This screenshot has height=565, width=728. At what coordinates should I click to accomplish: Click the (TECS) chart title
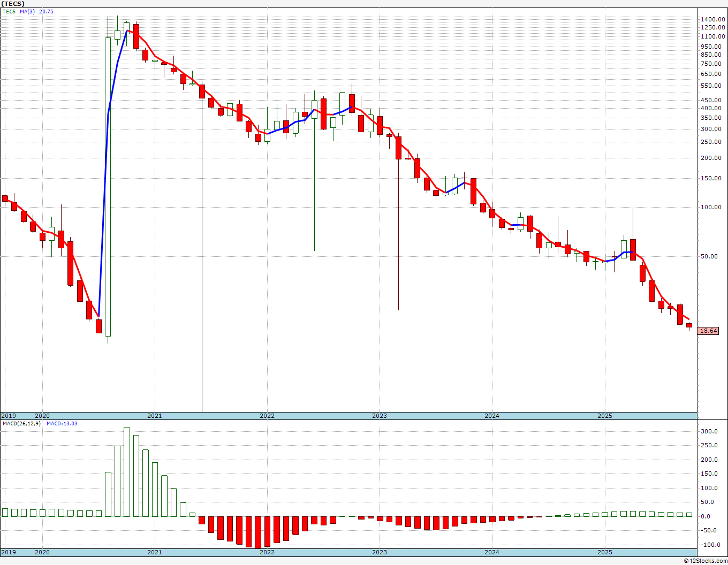coord(13,4)
